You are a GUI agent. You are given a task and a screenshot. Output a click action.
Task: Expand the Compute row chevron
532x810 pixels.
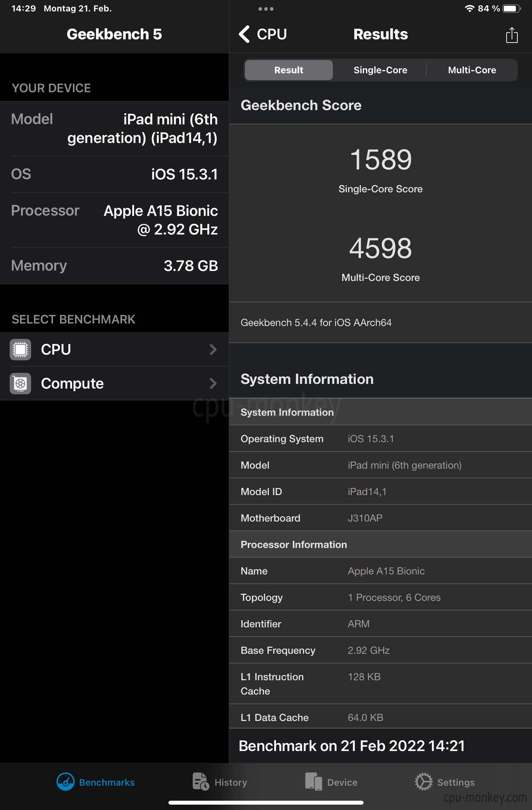click(213, 384)
